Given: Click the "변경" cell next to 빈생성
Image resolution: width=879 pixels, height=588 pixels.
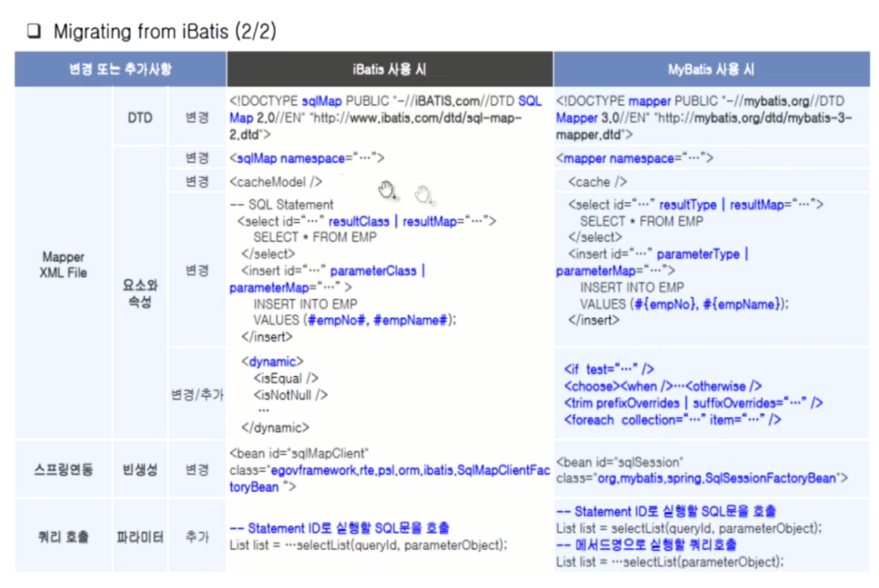Looking at the screenshot, I should pyautogui.click(x=198, y=469).
